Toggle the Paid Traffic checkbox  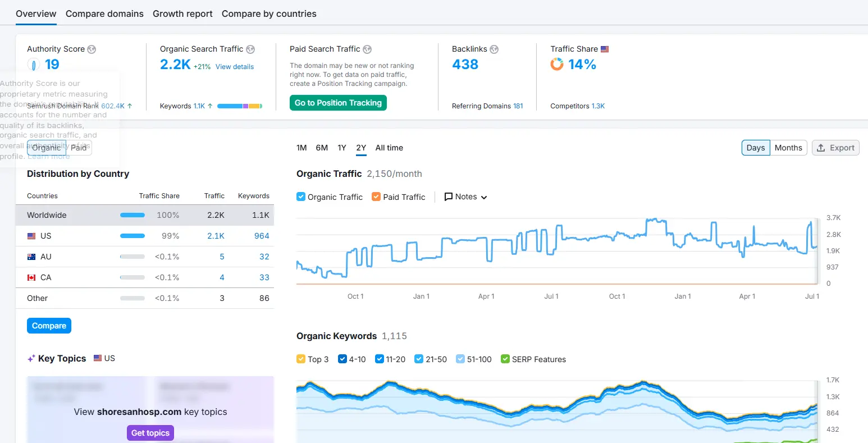coord(376,197)
